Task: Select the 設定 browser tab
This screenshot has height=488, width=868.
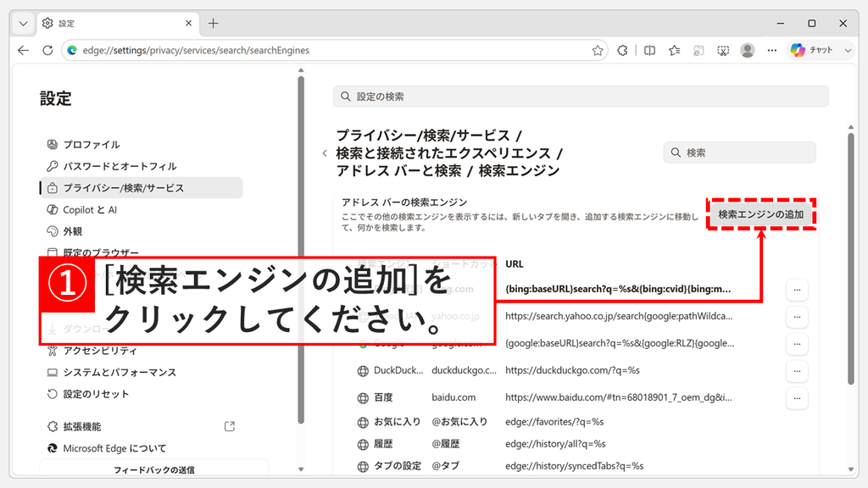Action: (x=117, y=23)
